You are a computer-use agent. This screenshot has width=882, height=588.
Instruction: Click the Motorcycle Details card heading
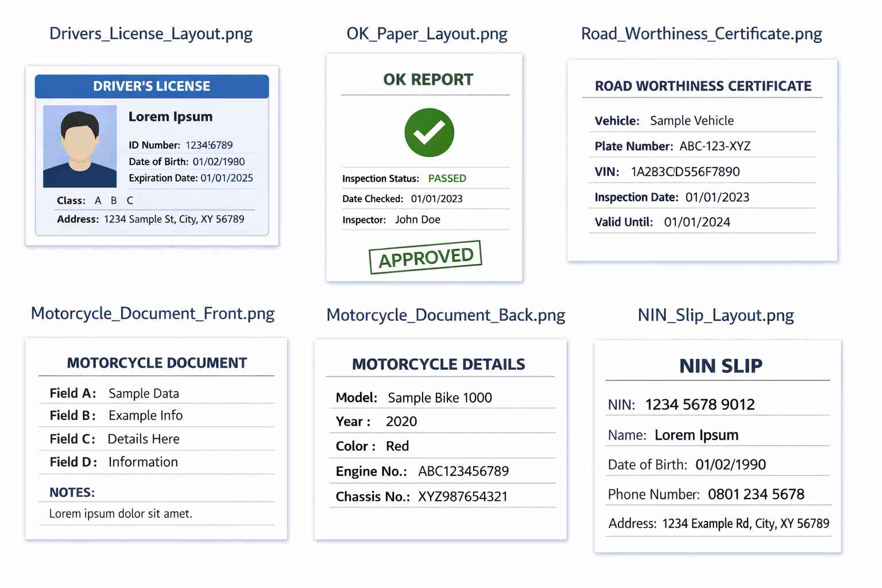pos(439,365)
